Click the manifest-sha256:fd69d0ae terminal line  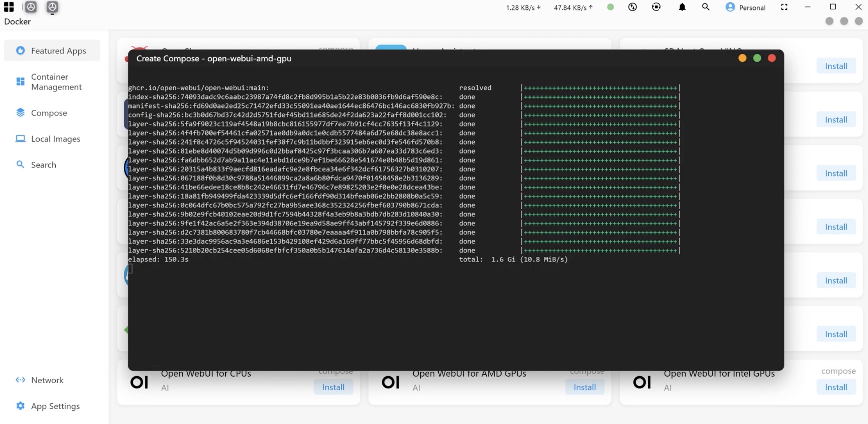(291, 106)
